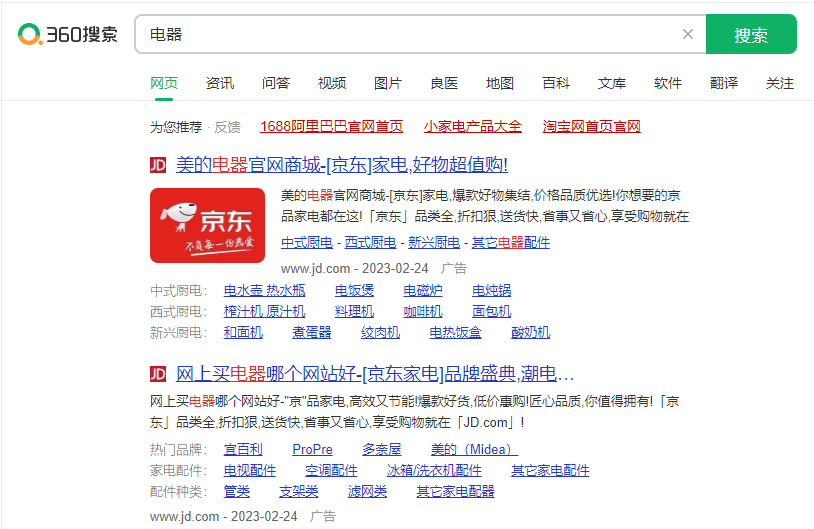
Task: Open the 绞肉机 link
Action: 381,332
